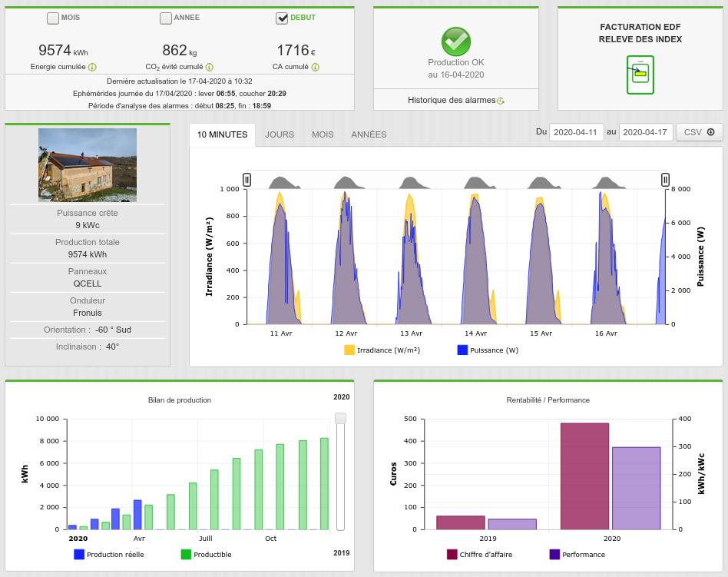Open the start date field 2020-04-11

(576, 132)
